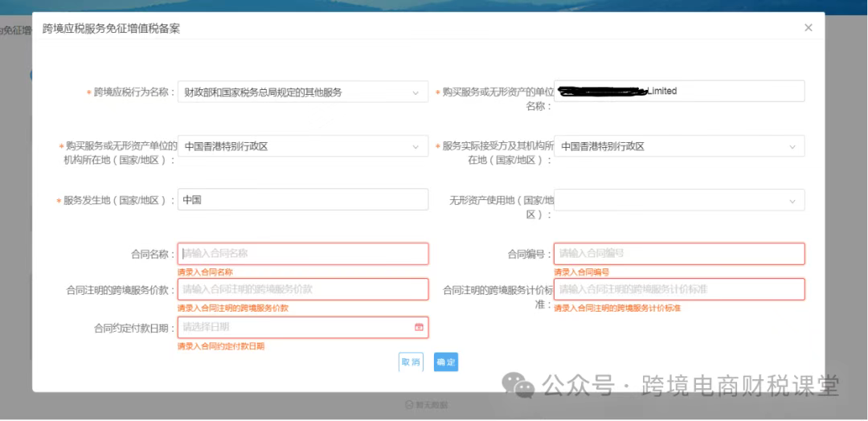
Task: Click error text 请录入合同注明的跨境服务计价标准
Action: (617, 309)
